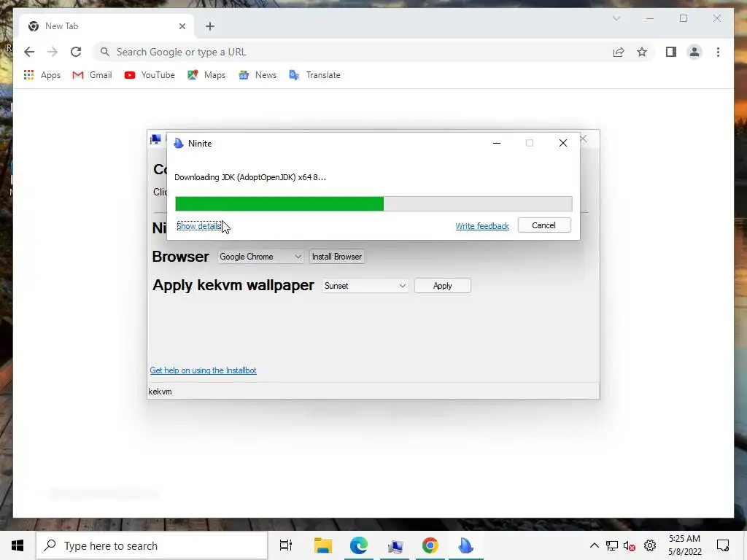This screenshot has width=747, height=560.
Task: Show hidden system tray icons
Action: tap(594, 545)
